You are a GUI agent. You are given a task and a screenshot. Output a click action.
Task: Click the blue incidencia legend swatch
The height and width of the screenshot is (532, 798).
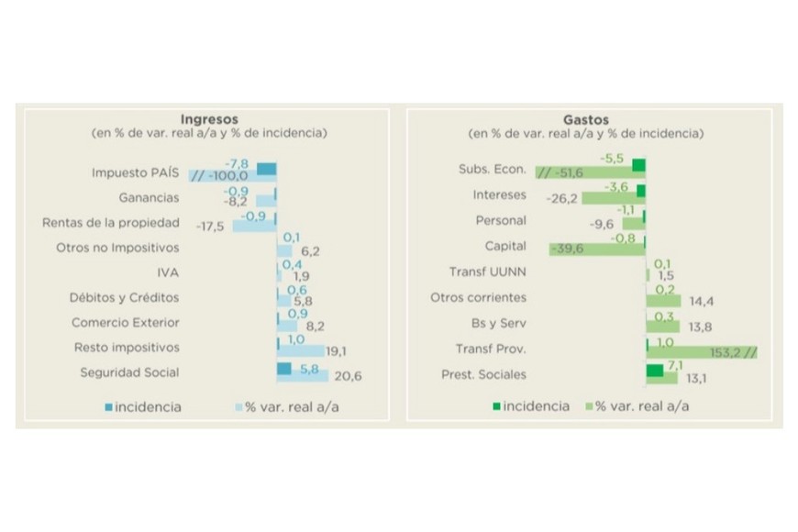(x=109, y=407)
